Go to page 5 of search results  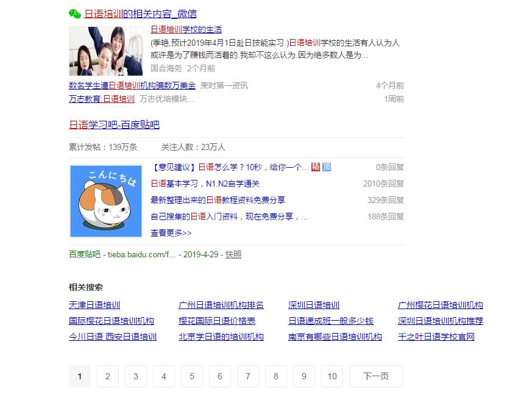(191, 376)
